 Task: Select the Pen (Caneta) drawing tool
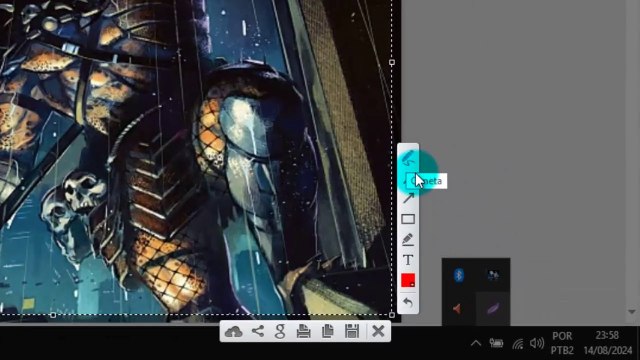pos(408,158)
